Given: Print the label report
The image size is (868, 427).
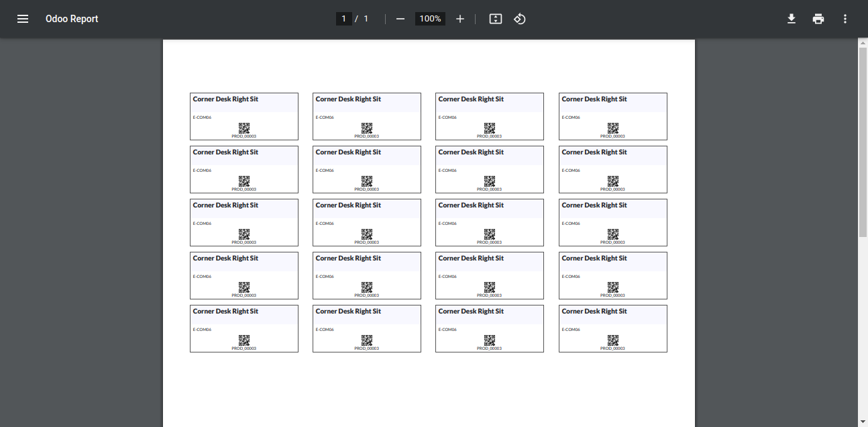Looking at the screenshot, I should [x=818, y=19].
